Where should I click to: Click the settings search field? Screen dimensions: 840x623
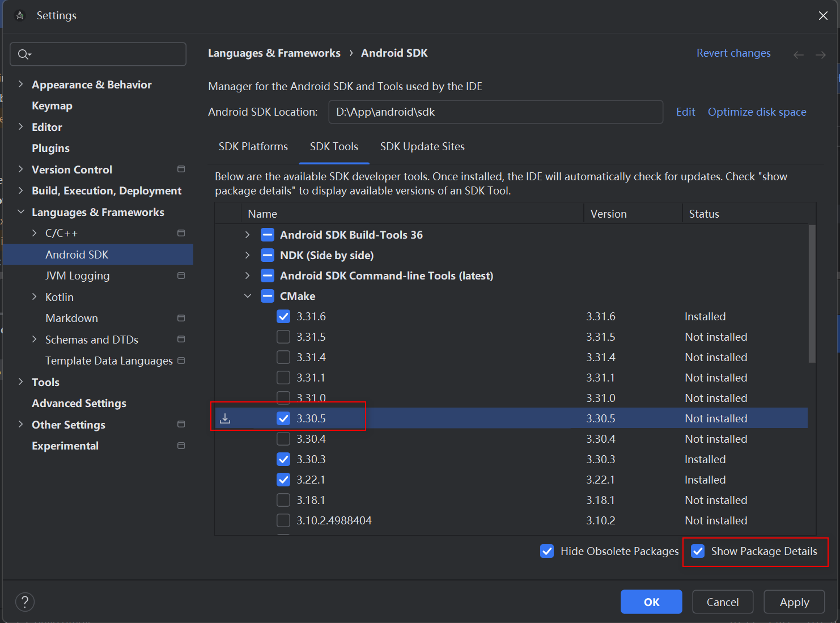pos(98,54)
